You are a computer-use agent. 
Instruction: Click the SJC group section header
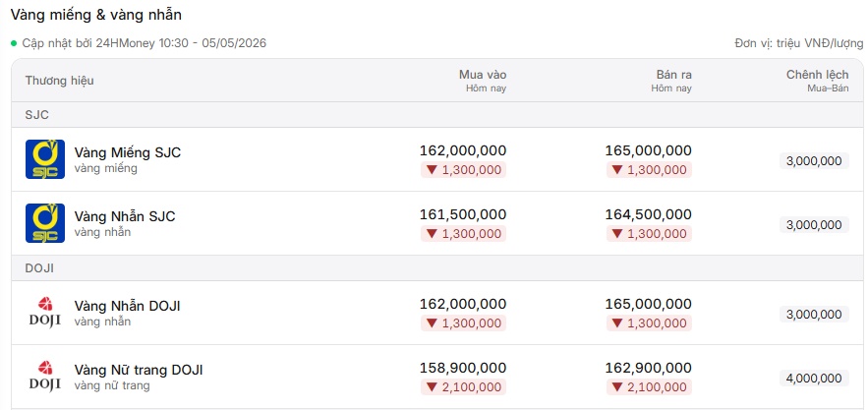[x=437, y=115]
